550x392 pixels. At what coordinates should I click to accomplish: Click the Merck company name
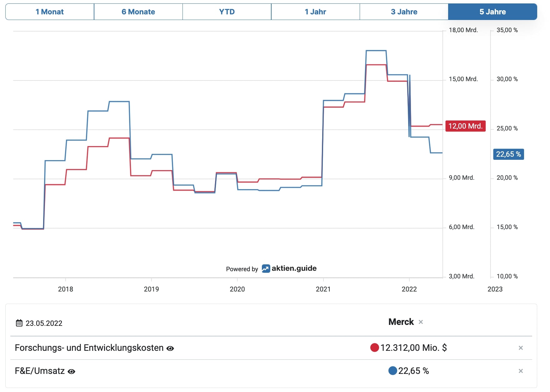point(401,322)
